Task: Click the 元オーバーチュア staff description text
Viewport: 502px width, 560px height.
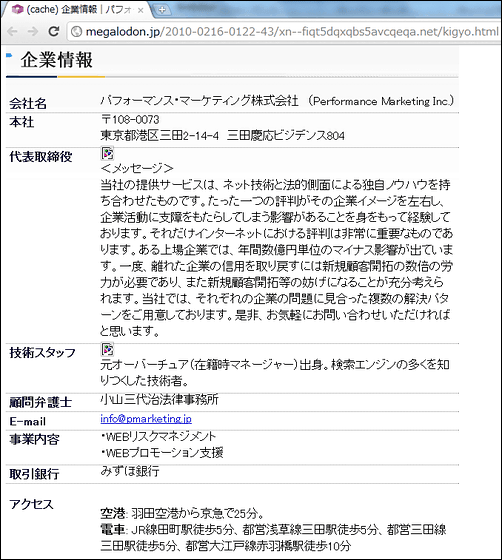Action: coord(275,372)
